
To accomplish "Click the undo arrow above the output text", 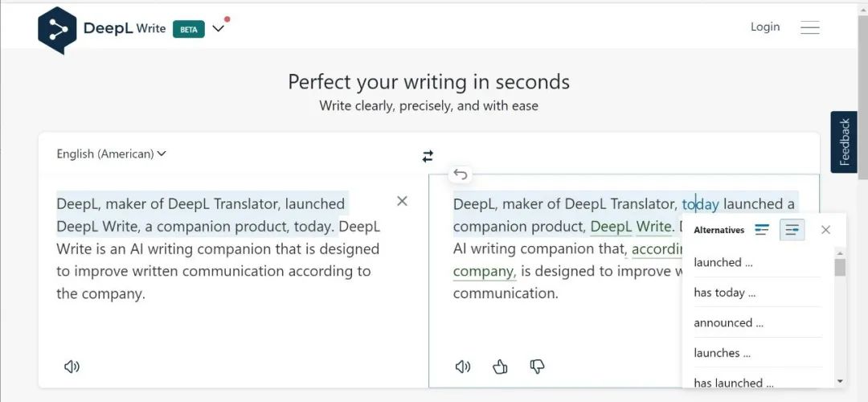I will click(x=461, y=174).
